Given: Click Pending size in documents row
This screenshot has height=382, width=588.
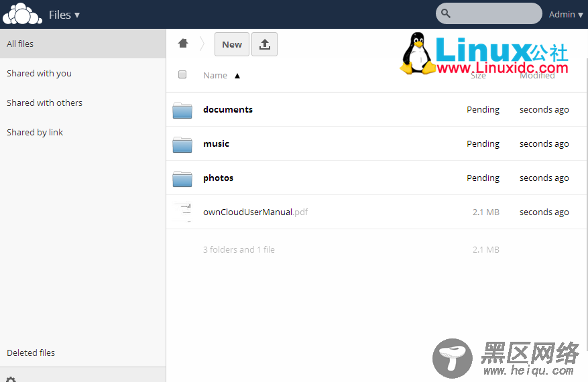Looking at the screenshot, I should tap(483, 110).
